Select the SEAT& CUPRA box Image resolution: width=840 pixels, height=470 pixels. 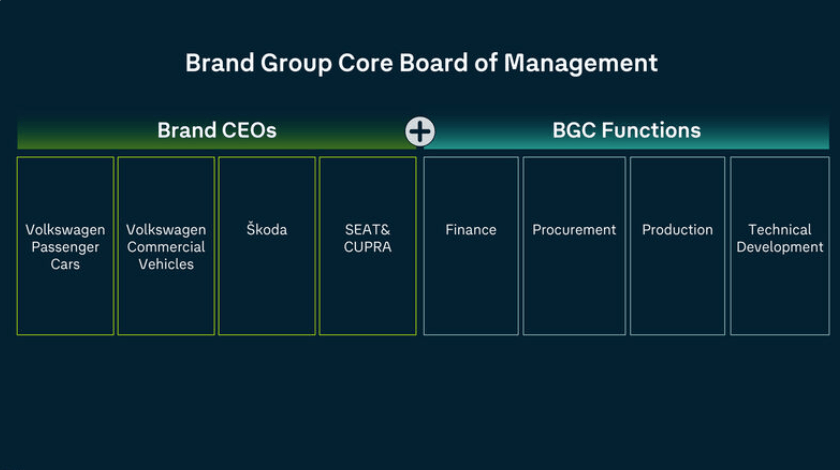coord(367,246)
